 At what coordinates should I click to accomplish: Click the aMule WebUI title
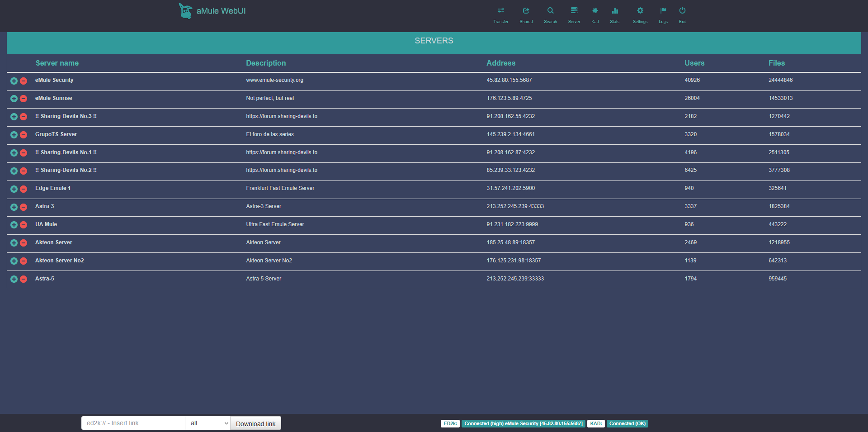pos(221,11)
